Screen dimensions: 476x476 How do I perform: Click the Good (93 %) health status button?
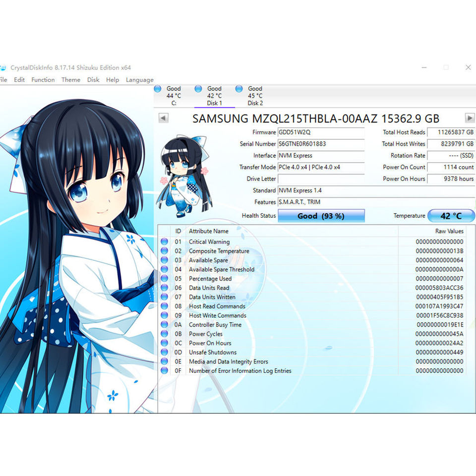coord(321,216)
